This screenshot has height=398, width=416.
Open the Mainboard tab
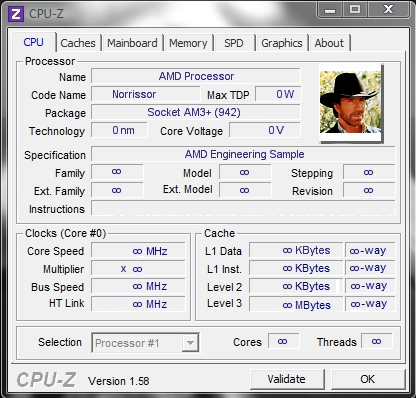(x=132, y=43)
